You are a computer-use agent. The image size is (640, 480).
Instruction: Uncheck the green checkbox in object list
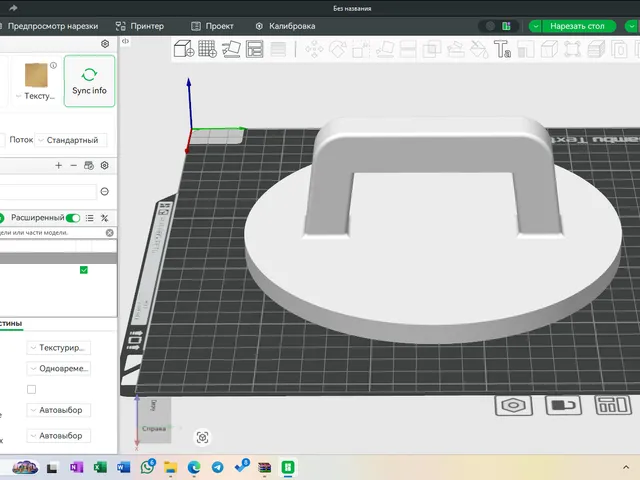(84, 270)
